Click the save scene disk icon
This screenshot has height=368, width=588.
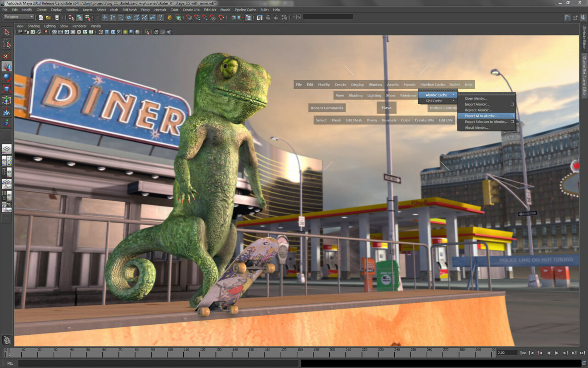point(57,17)
